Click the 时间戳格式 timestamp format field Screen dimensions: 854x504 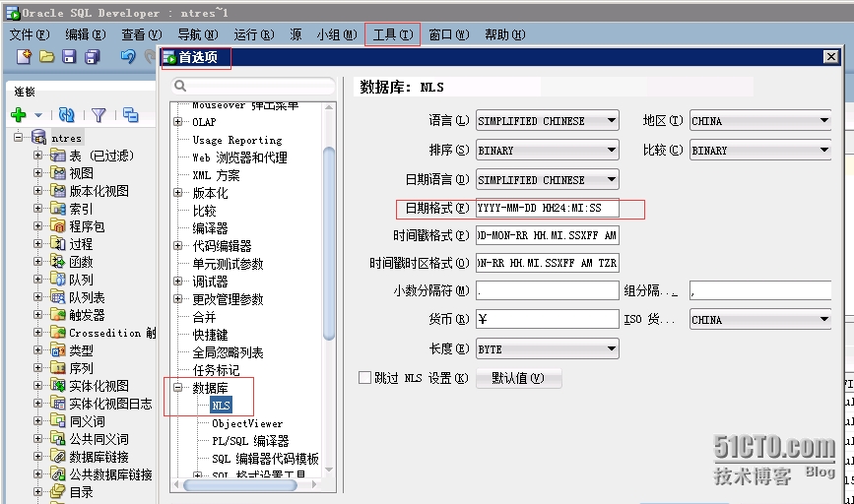point(548,235)
